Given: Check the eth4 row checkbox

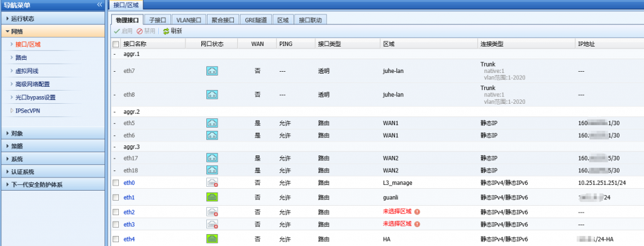Looking at the screenshot, I should coord(116,239).
